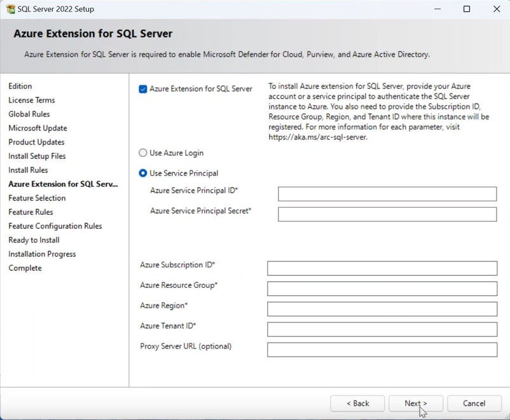Viewport: 510px width, 420px height.
Task: Click the Proxy Server URL (optional) label
Action: click(186, 346)
